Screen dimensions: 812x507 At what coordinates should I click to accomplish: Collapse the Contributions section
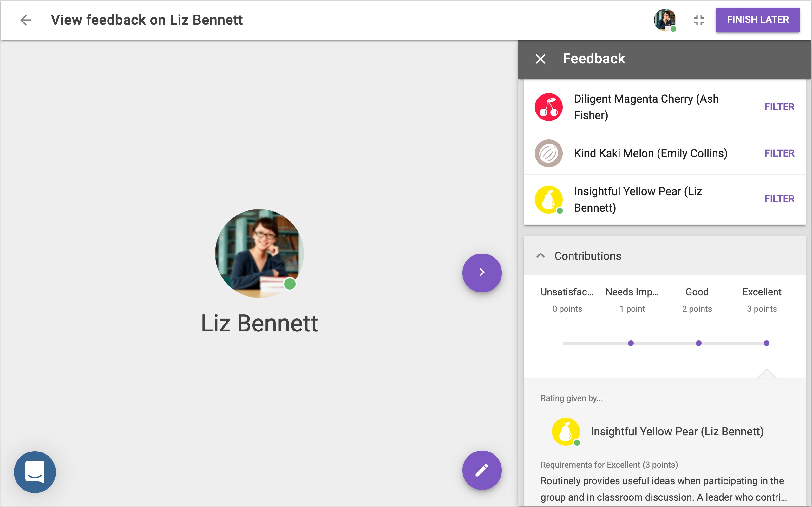[540, 256]
